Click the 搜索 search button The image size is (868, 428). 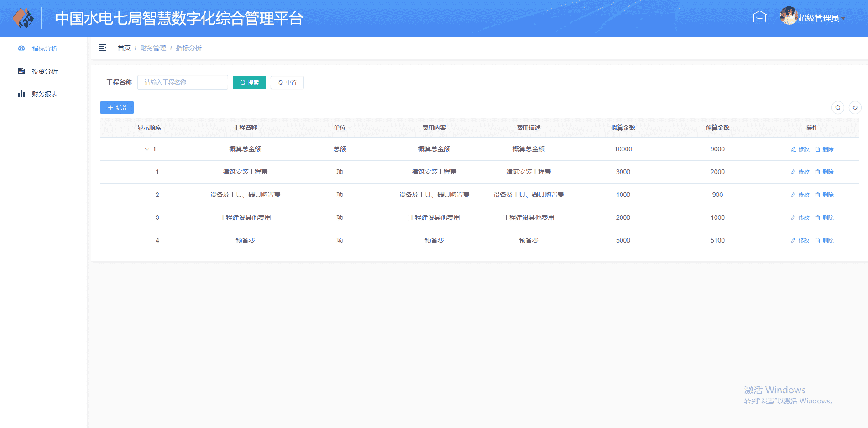tap(249, 83)
